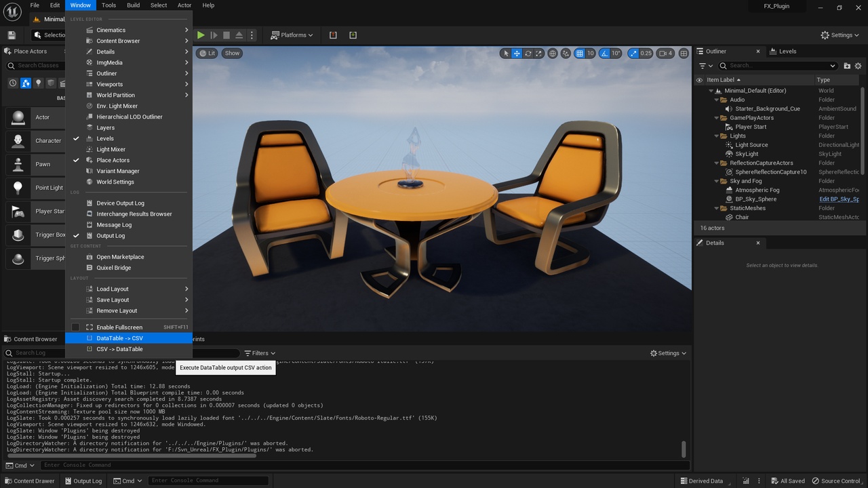Select Starter_Background_Cue actor in Outliner
The width and height of the screenshot is (868, 488).
767,108
